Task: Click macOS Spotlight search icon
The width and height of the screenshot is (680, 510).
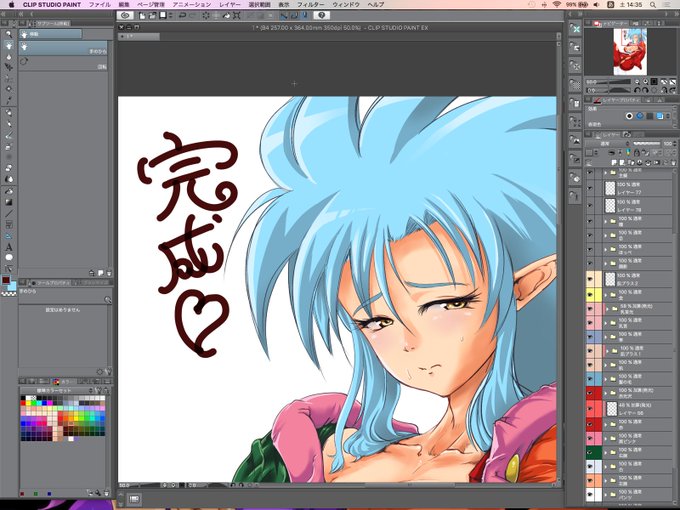Action: coord(652,4)
